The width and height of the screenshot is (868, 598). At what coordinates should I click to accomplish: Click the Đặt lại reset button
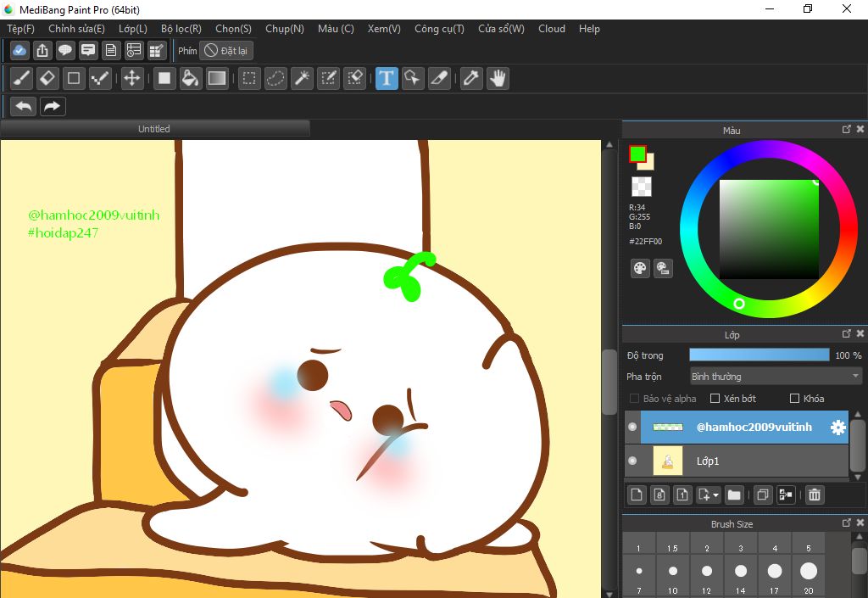[225, 51]
